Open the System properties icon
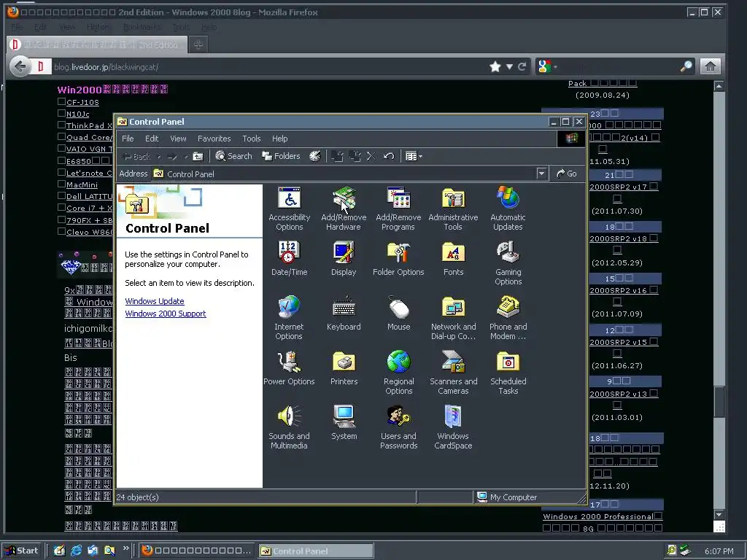This screenshot has width=747, height=560. tap(344, 423)
